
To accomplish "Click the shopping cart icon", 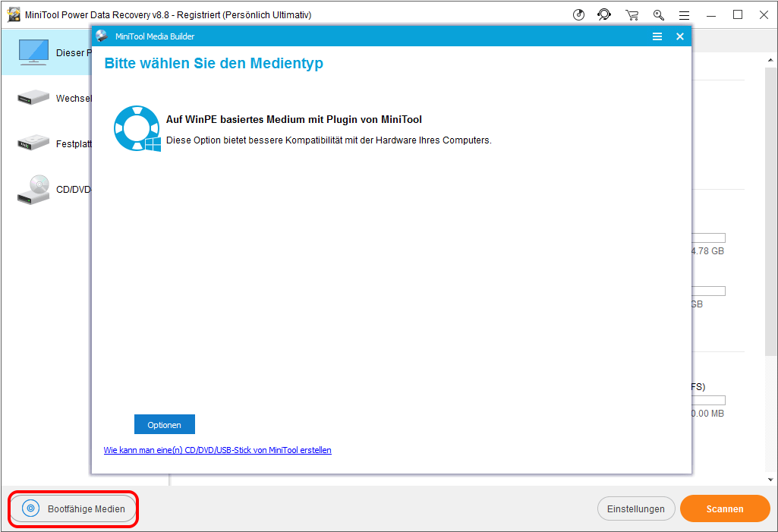I will [632, 15].
